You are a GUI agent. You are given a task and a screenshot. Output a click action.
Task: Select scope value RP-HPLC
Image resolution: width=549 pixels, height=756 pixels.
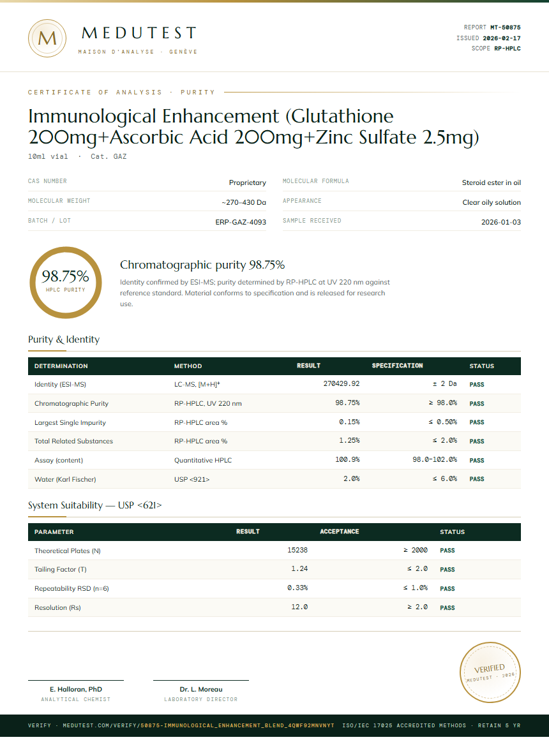coord(508,48)
